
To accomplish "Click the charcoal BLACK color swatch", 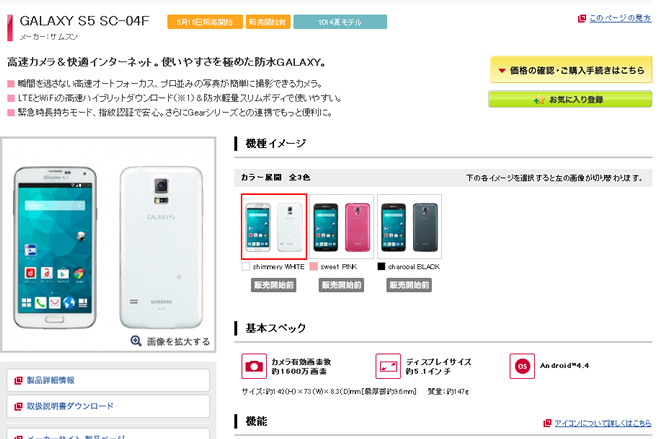I will [x=381, y=266].
